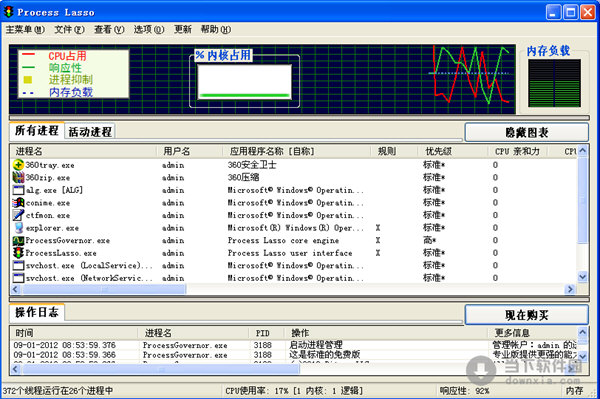The image size is (600, 399).
Task: Sort log by 时间 column header
Action: click(x=74, y=333)
